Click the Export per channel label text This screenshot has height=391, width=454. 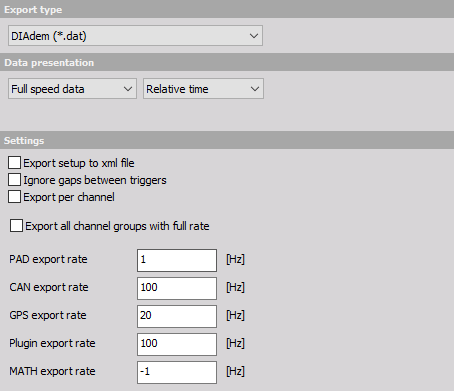pyautogui.click(x=69, y=197)
